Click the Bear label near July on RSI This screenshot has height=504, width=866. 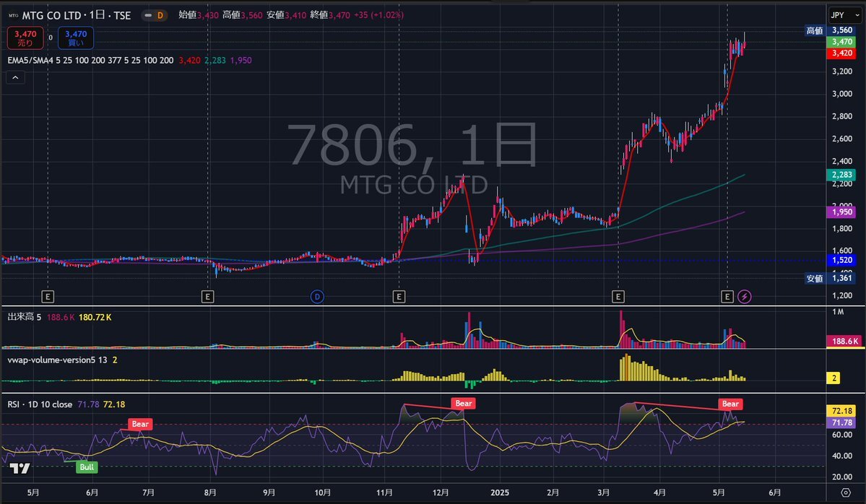click(x=140, y=424)
